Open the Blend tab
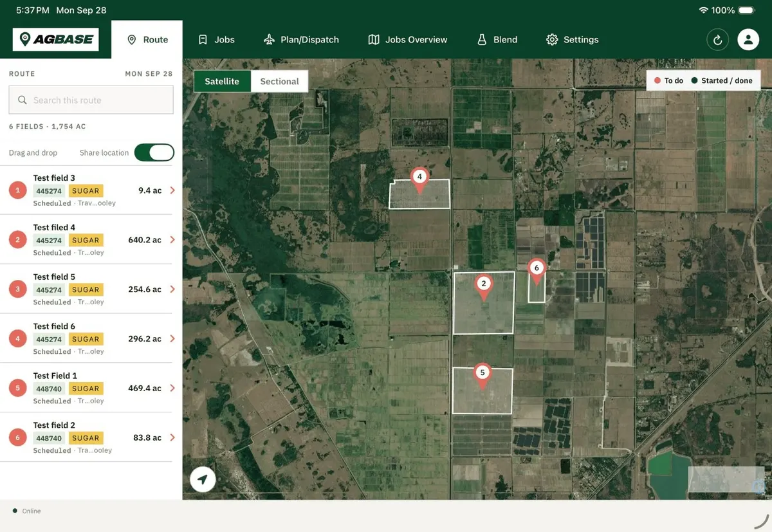772x532 pixels. click(497, 40)
